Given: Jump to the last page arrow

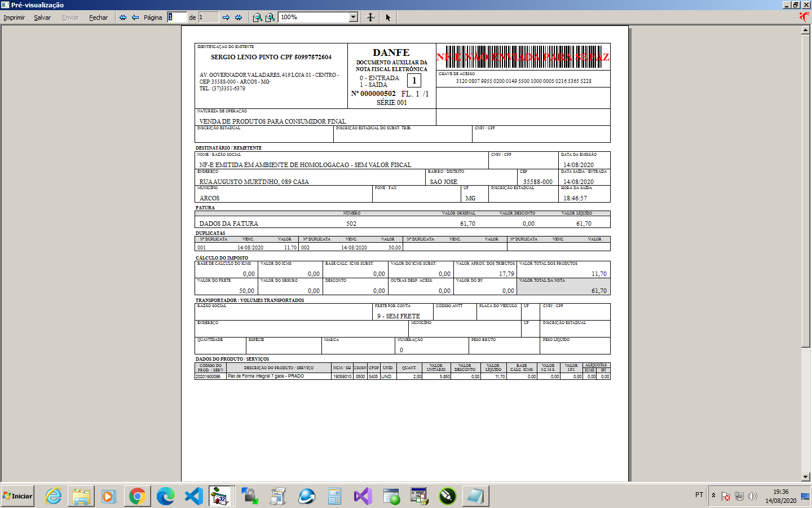Looking at the screenshot, I should 239,17.
